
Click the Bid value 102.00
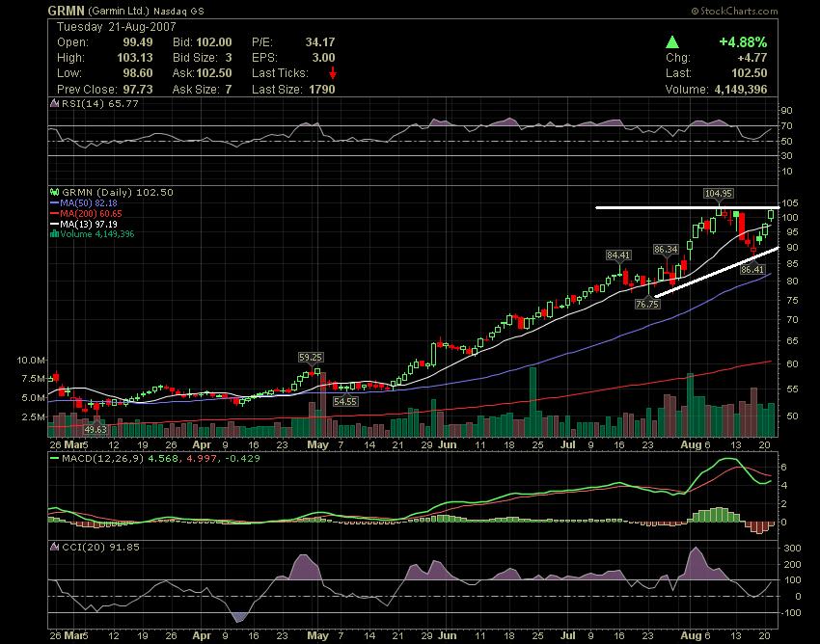[x=214, y=42]
